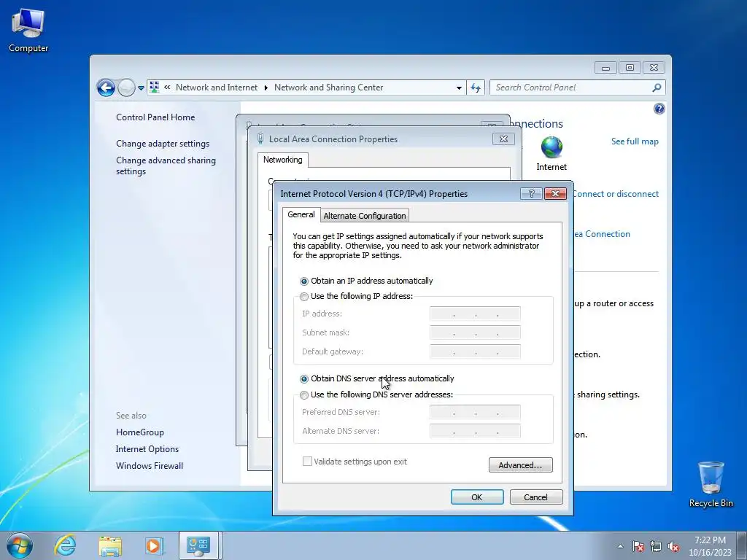
Task: Click the IP address field
Action: [x=475, y=314]
